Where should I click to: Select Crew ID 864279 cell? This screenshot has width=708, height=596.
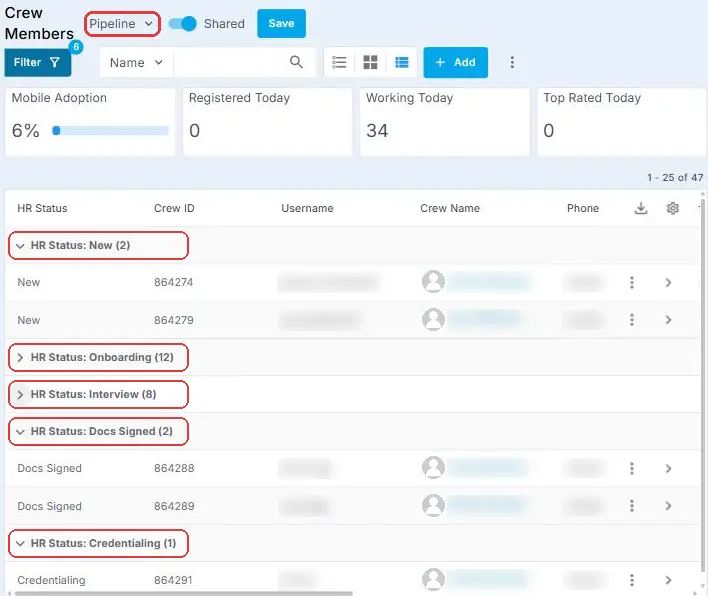click(174, 320)
